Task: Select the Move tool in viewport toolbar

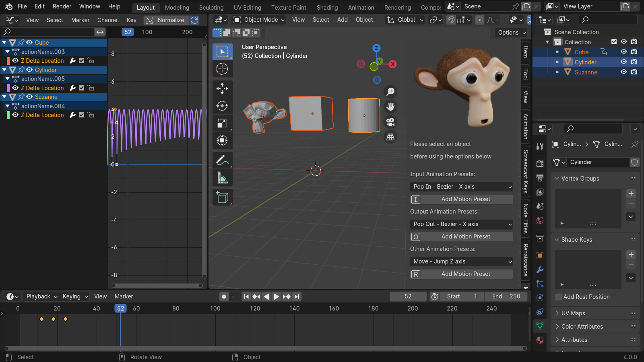Action: click(223, 88)
